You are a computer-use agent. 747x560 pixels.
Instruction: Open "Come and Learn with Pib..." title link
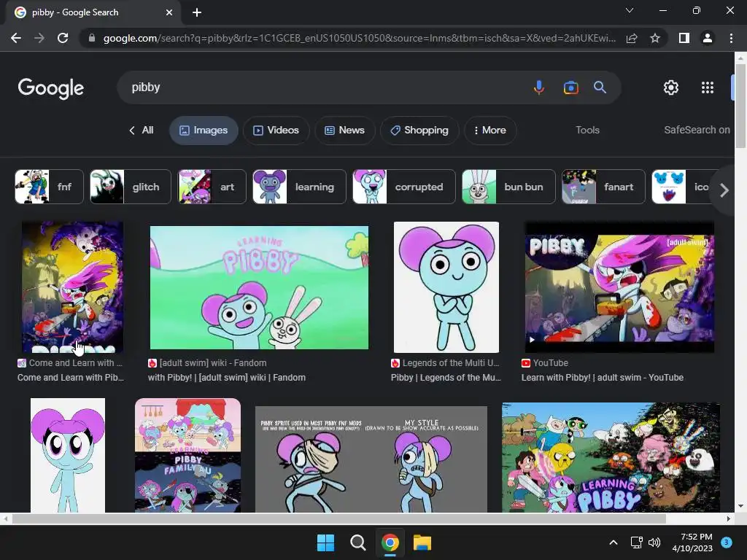click(x=71, y=378)
